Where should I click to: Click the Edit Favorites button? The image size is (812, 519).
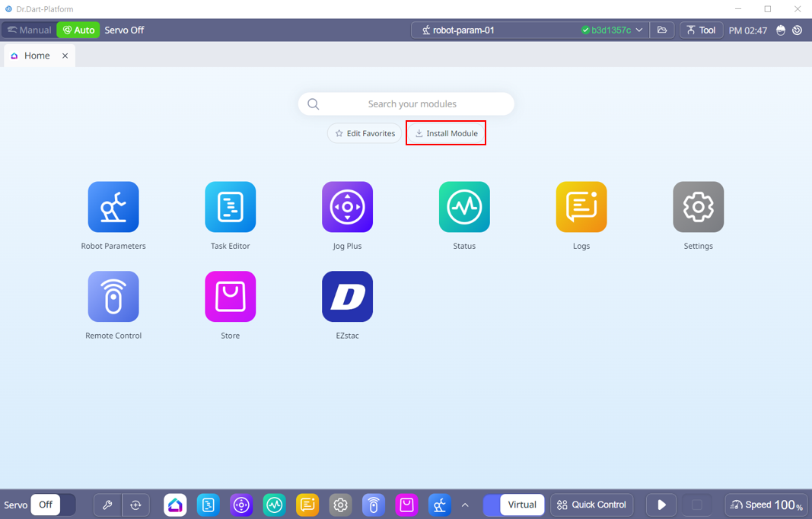(x=365, y=133)
